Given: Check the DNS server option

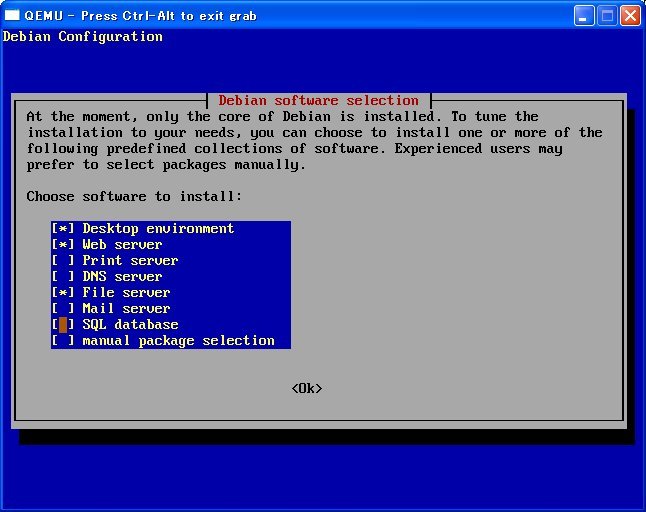Looking at the screenshot, I should pyautogui.click(x=63, y=277).
